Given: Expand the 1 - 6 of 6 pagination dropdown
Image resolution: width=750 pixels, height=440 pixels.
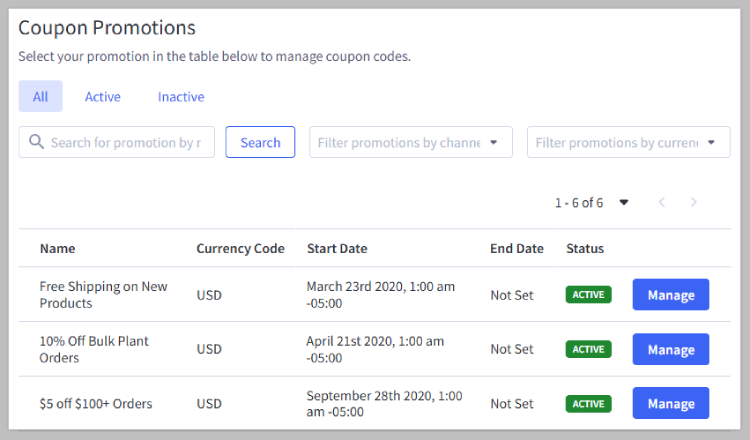Looking at the screenshot, I should (623, 202).
